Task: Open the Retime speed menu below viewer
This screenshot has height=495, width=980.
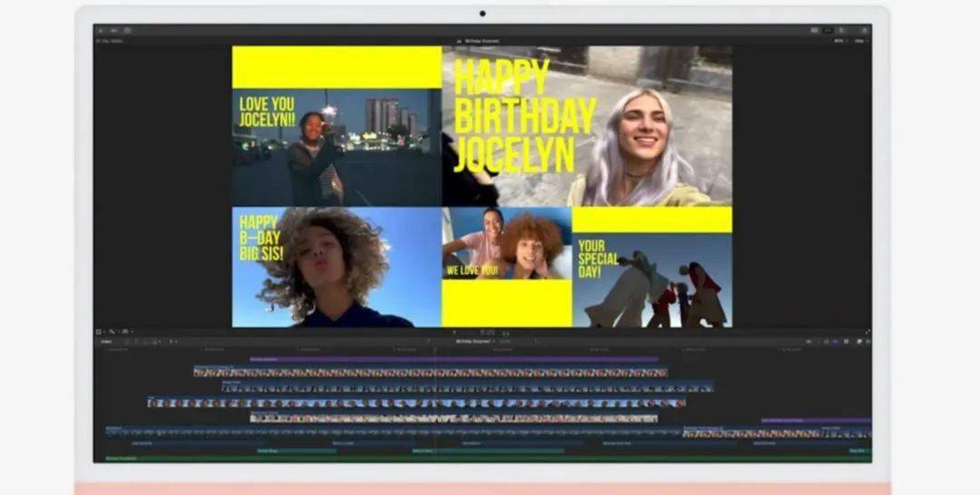Action: (125, 332)
